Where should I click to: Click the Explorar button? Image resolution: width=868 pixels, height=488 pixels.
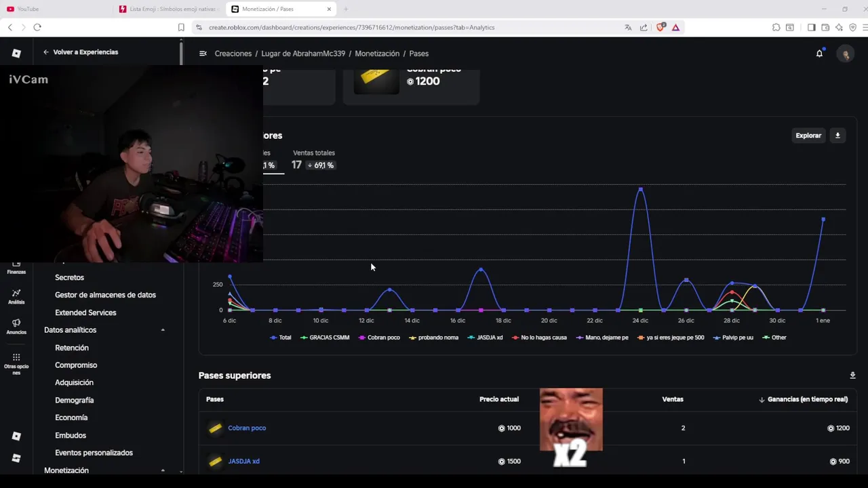coord(808,136)
